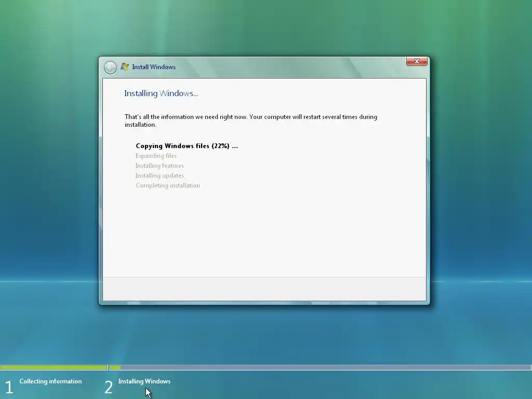Viewport: 532px width, 399px height.
Task: Close the Install Windows dialog
Action: (x=417, y=61)
